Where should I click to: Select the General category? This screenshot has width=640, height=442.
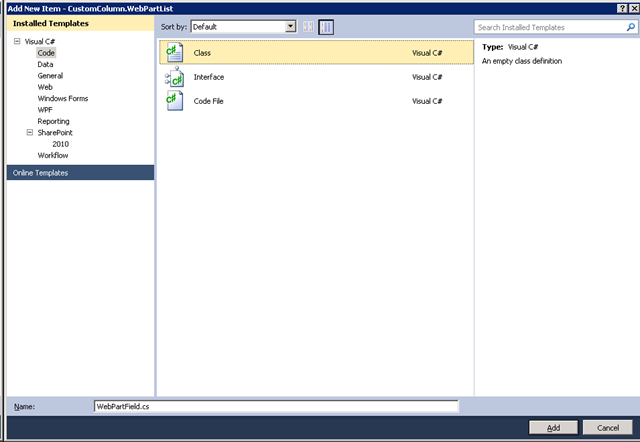click(x=50, y=76)
